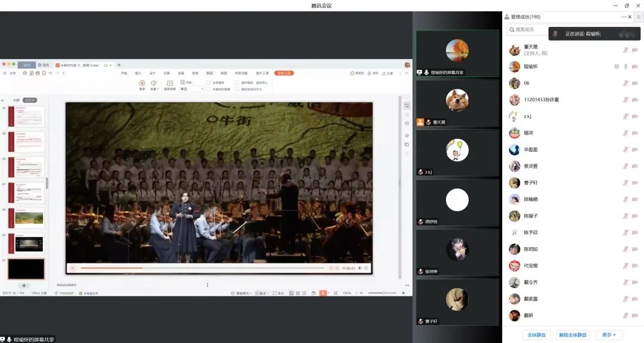Viewport: 644px width, 343px height.
Task: Check the 未播放时隐藏 option
Action: tap(208, 89)
